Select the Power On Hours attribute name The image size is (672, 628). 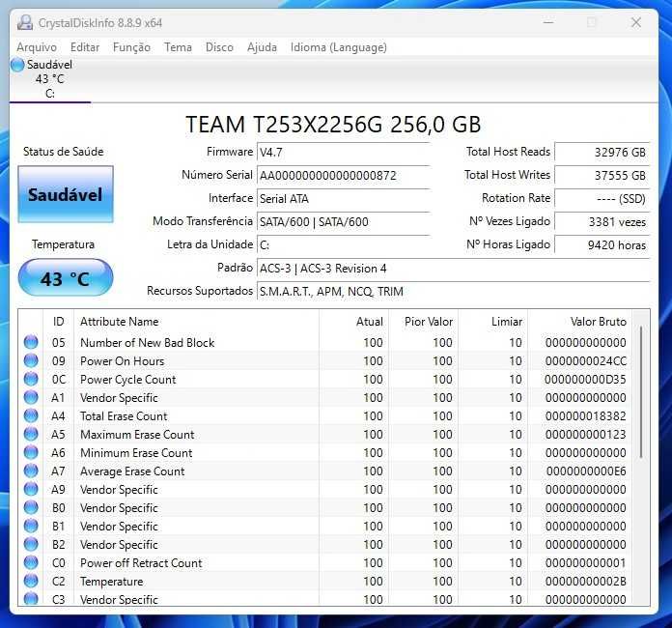pyautogui.click(x=123, y=361)
